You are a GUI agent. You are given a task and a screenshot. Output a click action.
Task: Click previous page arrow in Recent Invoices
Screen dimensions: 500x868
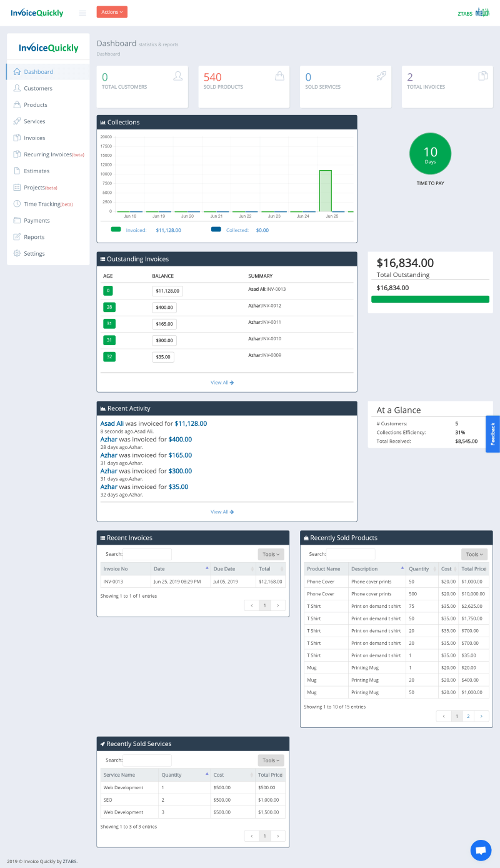251,605
